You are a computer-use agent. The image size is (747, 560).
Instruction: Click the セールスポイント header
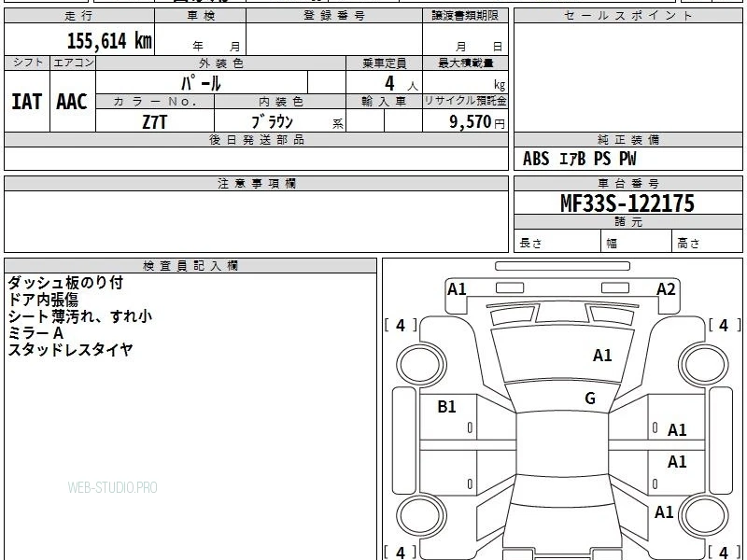tap(627, 16)
